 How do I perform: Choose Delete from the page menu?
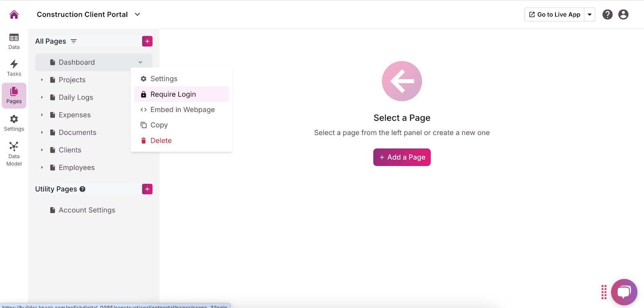coord(161,141)
